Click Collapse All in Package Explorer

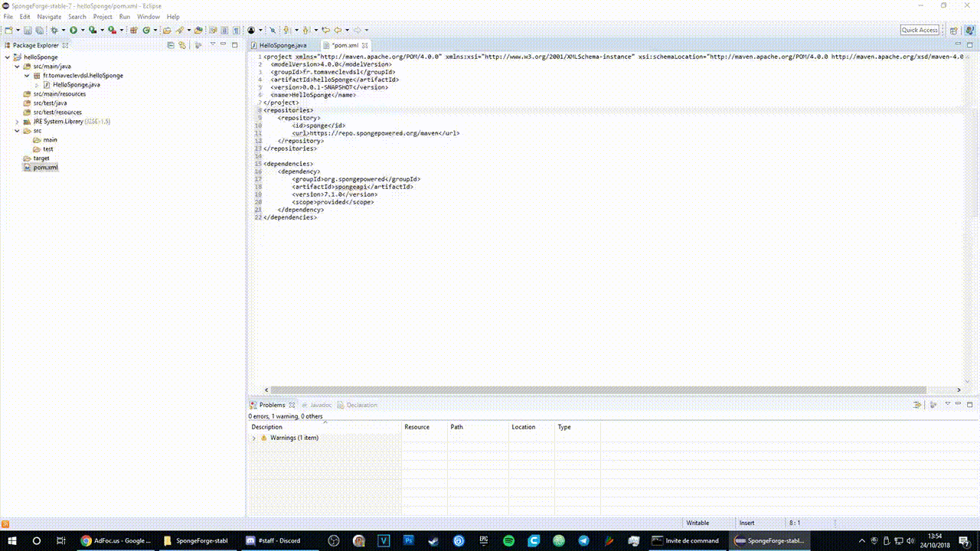pyautogui.click(x=171, y=45)
